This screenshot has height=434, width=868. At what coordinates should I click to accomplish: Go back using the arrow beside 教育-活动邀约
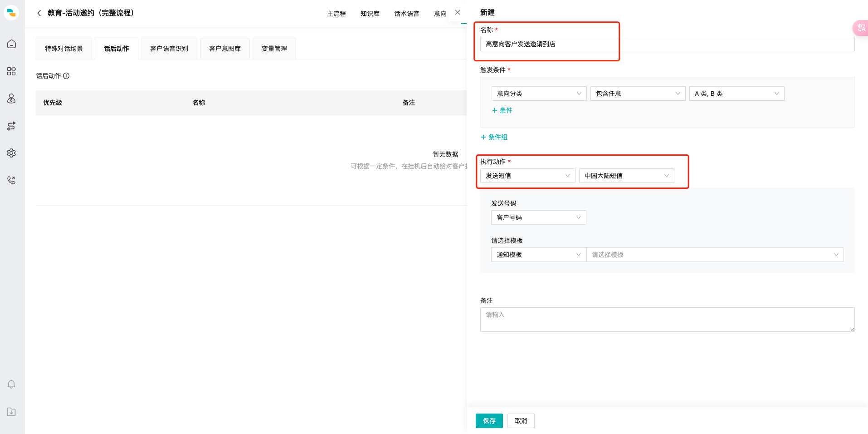(39, 13)
